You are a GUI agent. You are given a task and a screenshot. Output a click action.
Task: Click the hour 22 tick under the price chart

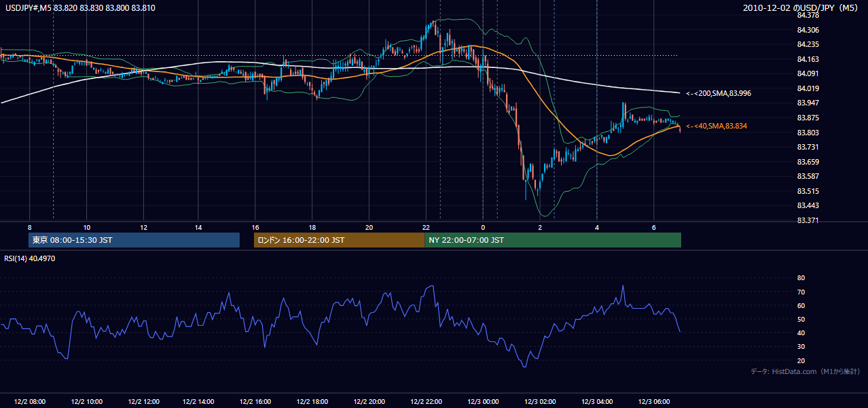coord(426,227)
